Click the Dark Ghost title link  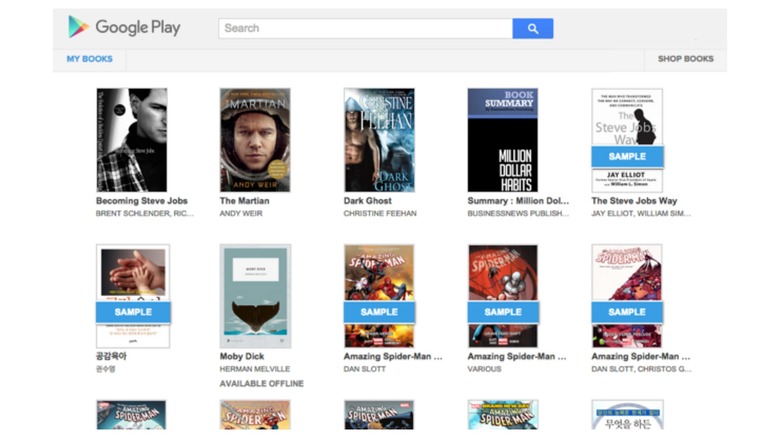(x=368, y=201)
